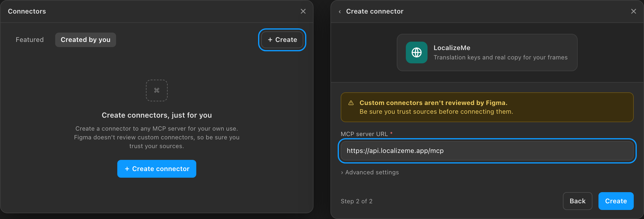The image size is (644, 219).
Task: Click 'Custom connectors aren't reviewed by Figma' text
Action: [x=433, y=103]
